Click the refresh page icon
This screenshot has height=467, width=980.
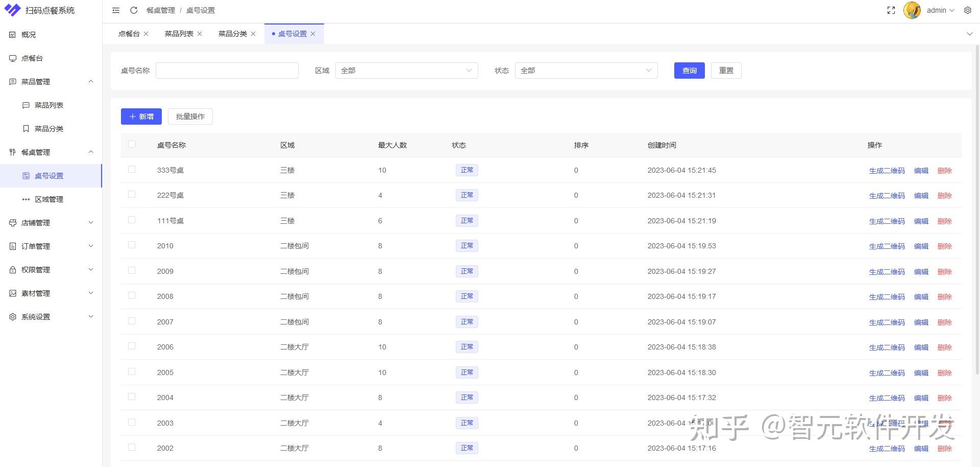point(134,10)
